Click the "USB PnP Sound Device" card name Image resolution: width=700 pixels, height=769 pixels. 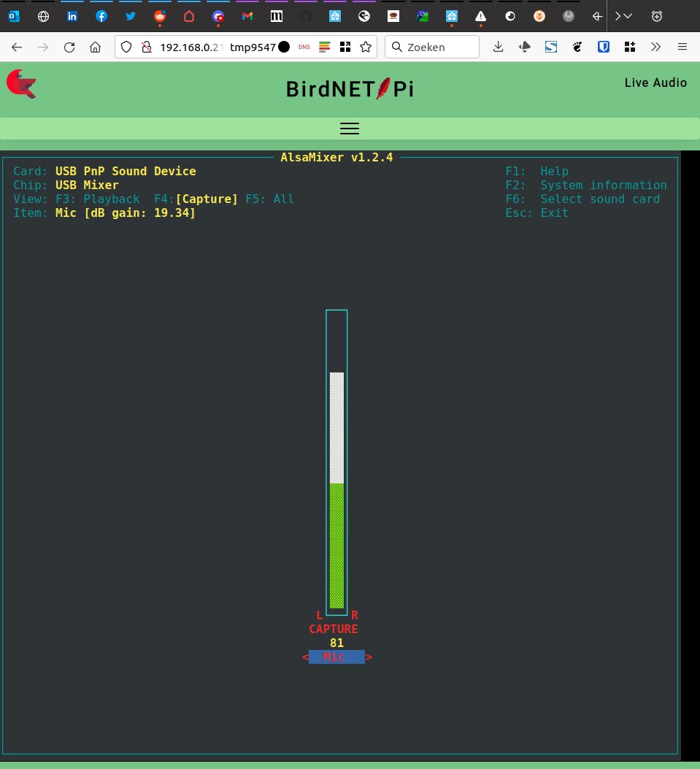pos(126,171)
